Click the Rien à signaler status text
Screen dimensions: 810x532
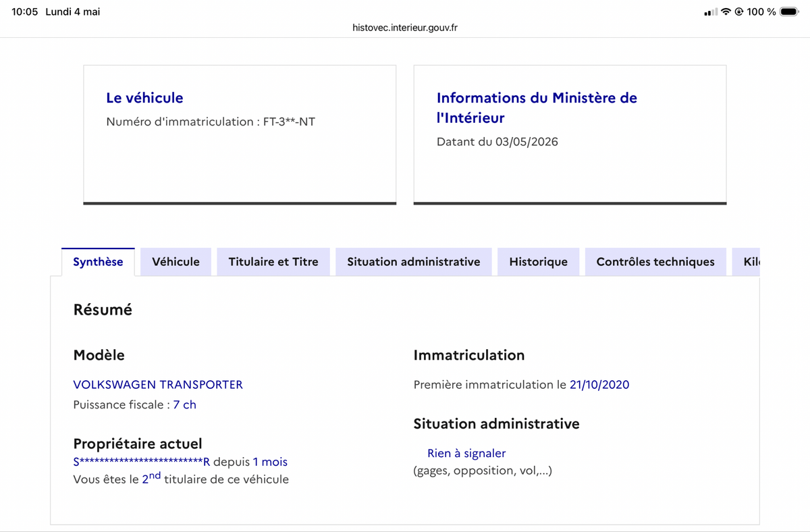click(466, 454)
